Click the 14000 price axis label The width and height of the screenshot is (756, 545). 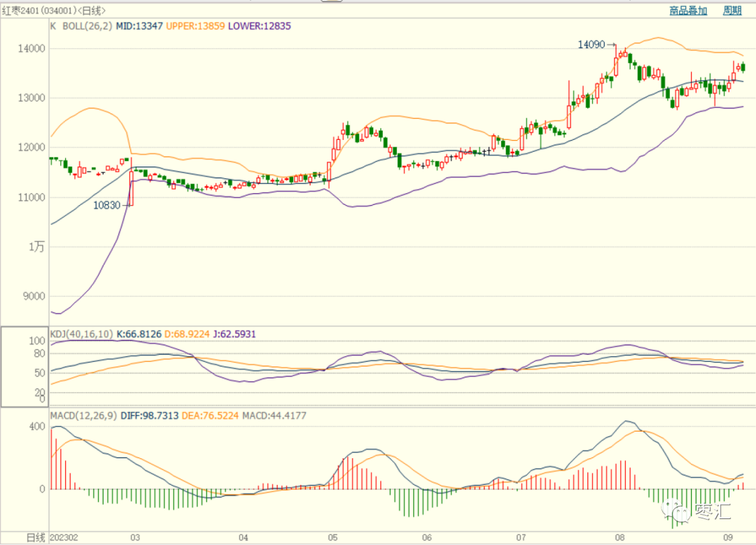point(31,49)
